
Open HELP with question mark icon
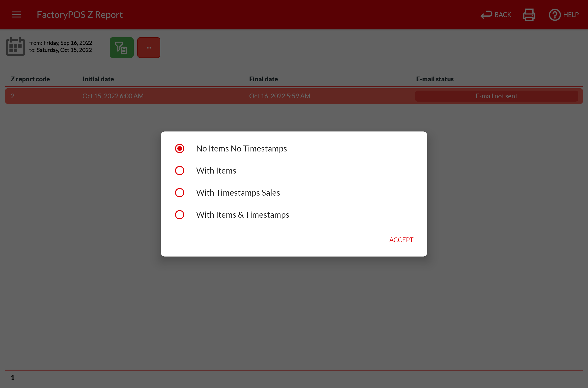(563, 15)
